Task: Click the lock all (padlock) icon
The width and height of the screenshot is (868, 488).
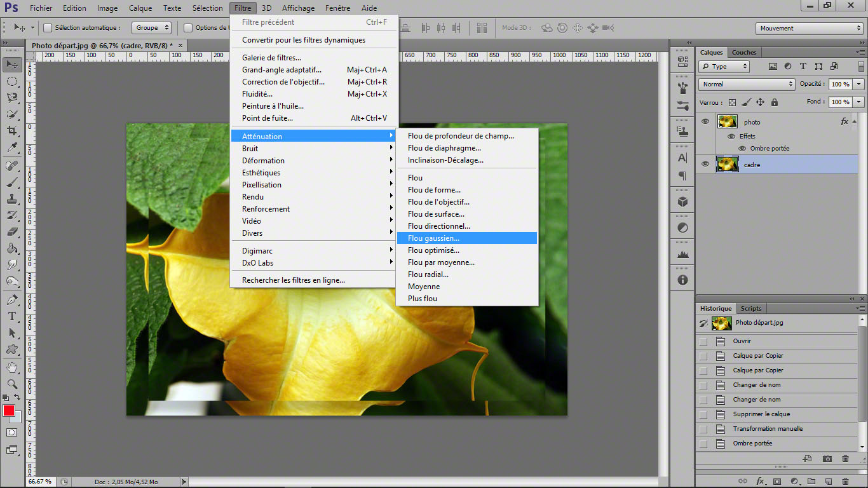Action: [x=774, y=102]
